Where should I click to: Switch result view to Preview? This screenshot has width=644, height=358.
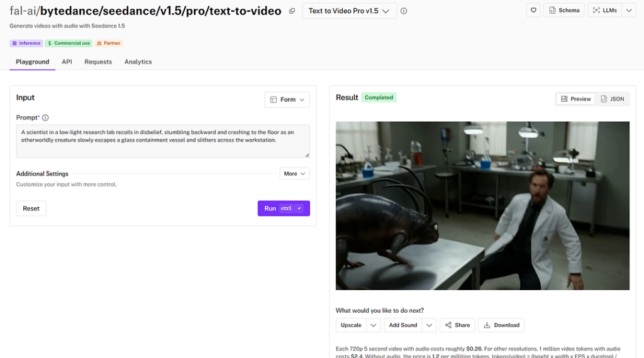point(576,99)
